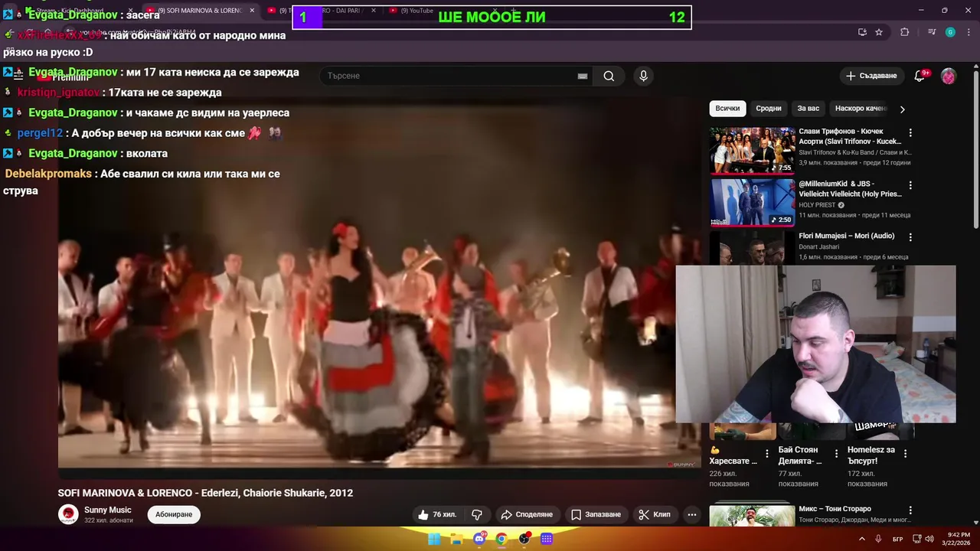This screenshot has height=551, width=980.
Task: Open YouTube notifications bell
Action: tap(920, 76)
